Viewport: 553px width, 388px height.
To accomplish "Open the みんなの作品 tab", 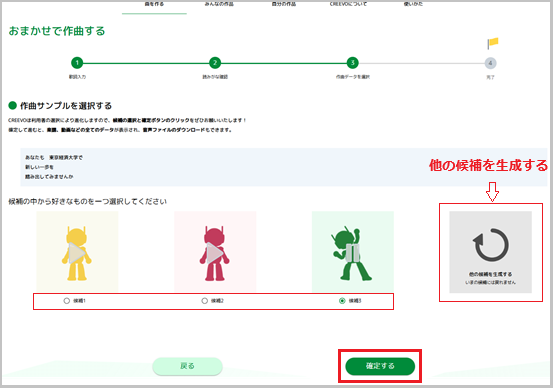I will tap(219, 4).
